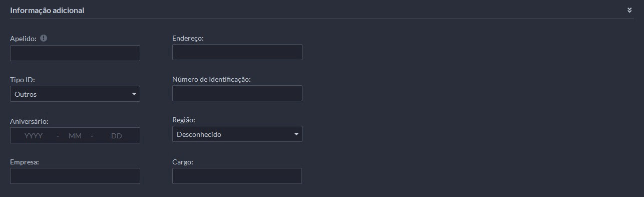Click the Aniversário label
The width and height of the screenshot is (644, 197).
coord(29,121)
